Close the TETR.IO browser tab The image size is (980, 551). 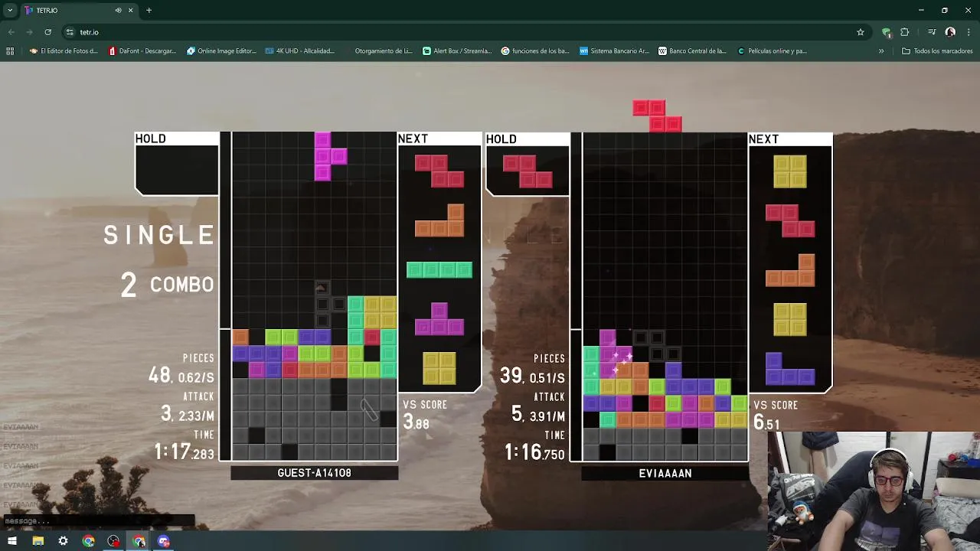(130, 10)
